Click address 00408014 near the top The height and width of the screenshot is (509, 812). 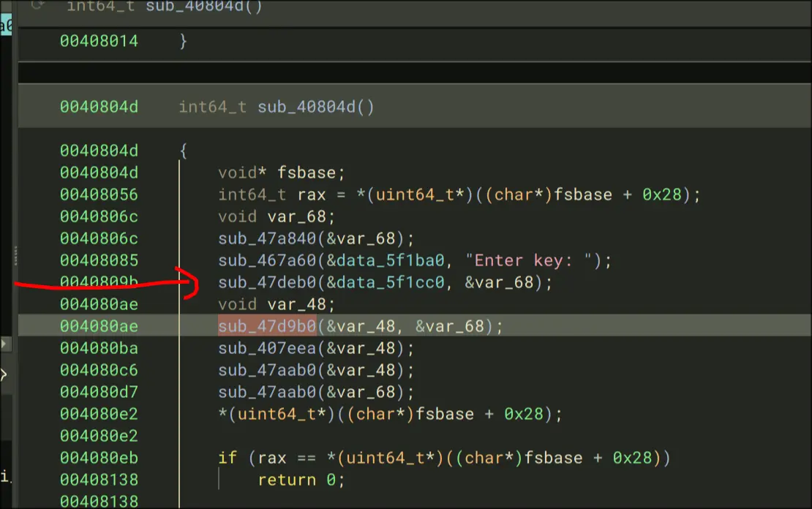(99, 41)
